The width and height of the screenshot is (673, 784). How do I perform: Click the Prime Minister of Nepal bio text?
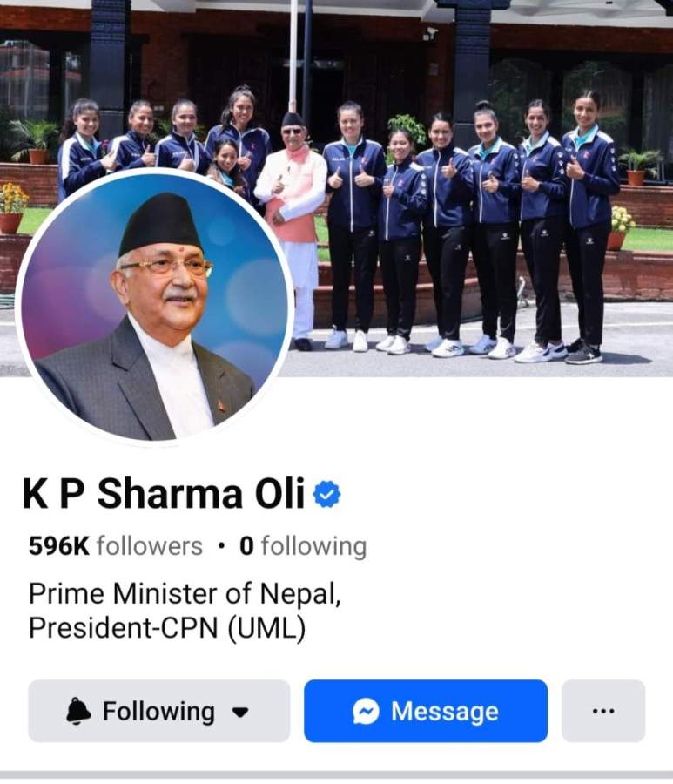(x=185, y=594)
